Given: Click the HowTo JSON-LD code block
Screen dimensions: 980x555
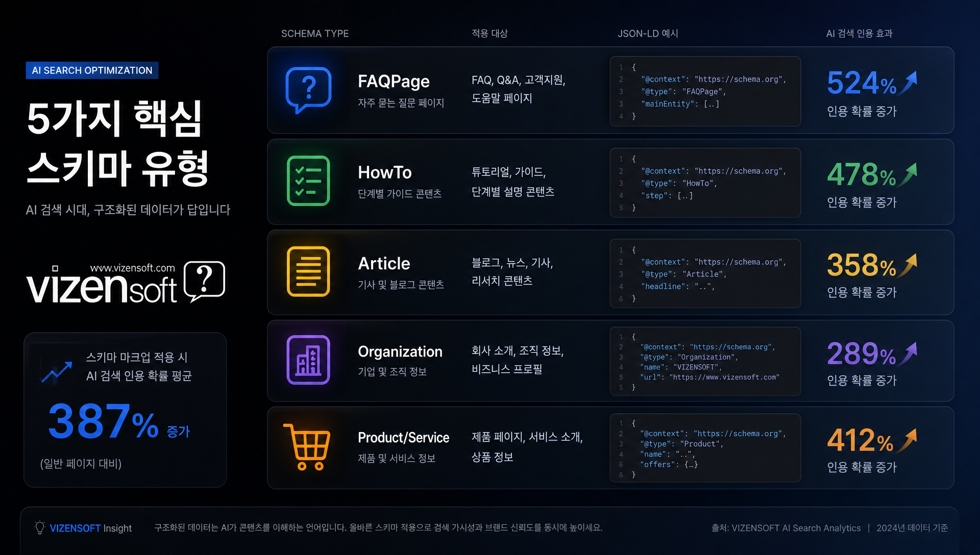Looking at the screenshot, I should tap(705, 183).
